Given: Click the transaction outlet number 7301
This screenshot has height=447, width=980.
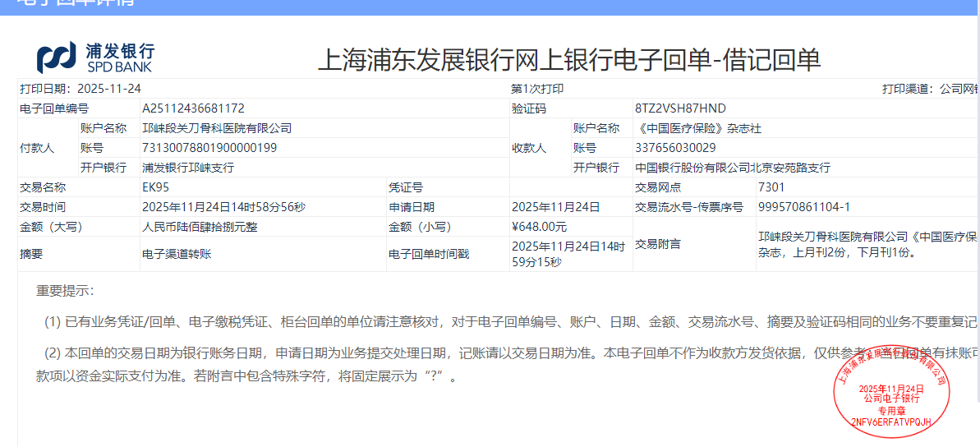Looking at the screenshot, I should tap(772, 187).
